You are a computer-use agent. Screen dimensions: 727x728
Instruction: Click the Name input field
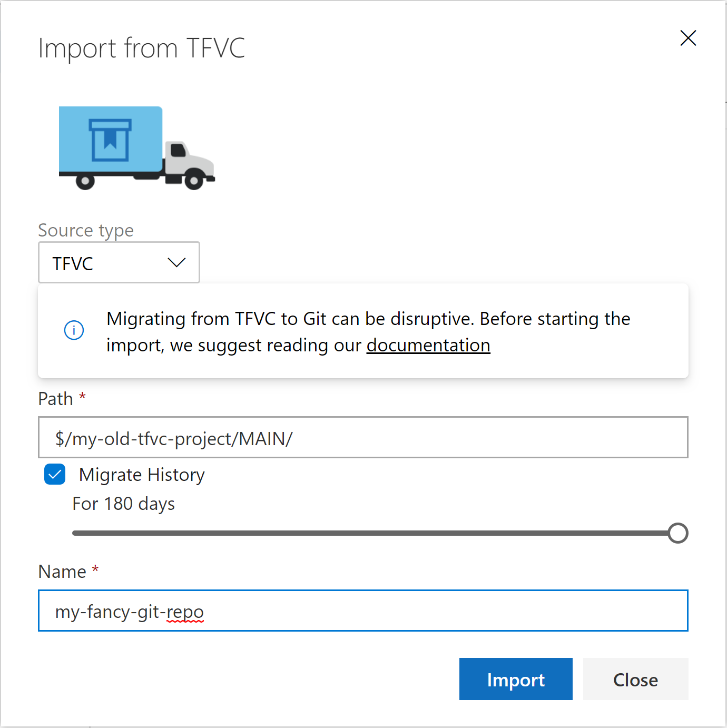click(x=363, y=611)
